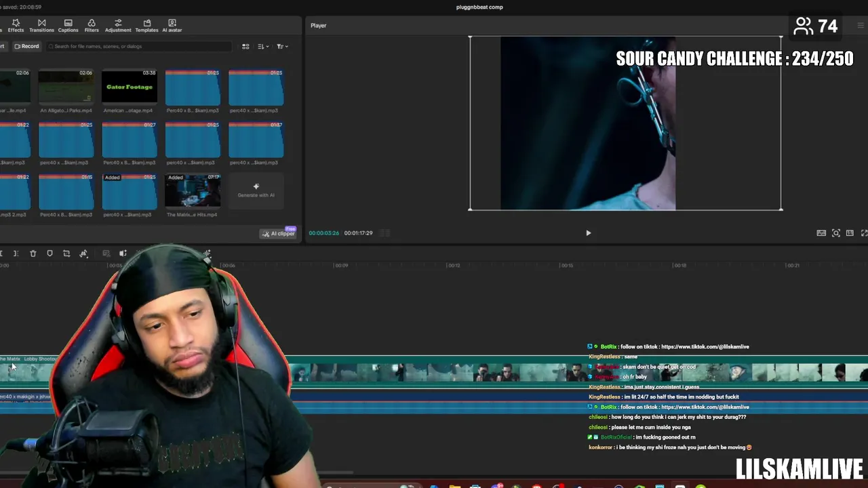Viewport: 868px width, 488px height.
Task: Select the audio clip lasting 01:15
Action: 66,191
